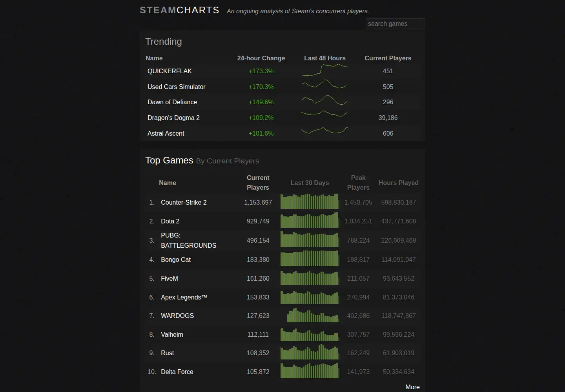Viewport: 565px width, 392px height.
Task: Open FiveM game link
Action: [x=169, y=278]
